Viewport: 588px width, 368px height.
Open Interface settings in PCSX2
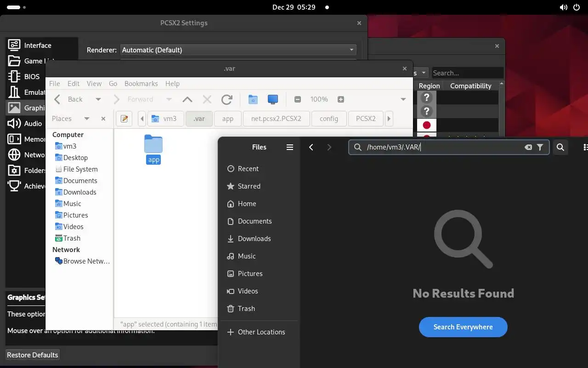[30, 45]
